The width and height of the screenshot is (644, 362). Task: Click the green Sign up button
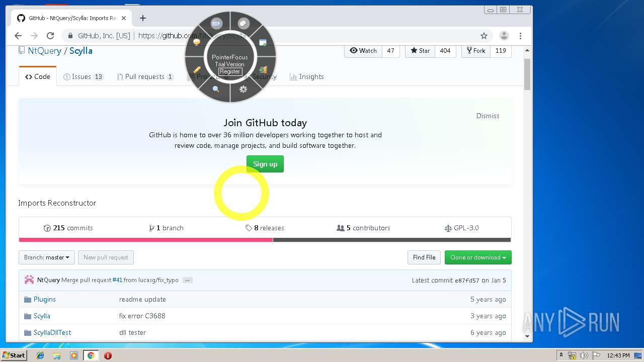pyautogui.click(x=265, y=164)
